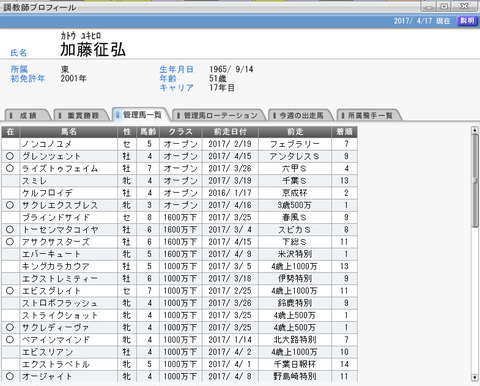Click the scrollbar down arrow

pyautogui.click(x=475, y=377)
